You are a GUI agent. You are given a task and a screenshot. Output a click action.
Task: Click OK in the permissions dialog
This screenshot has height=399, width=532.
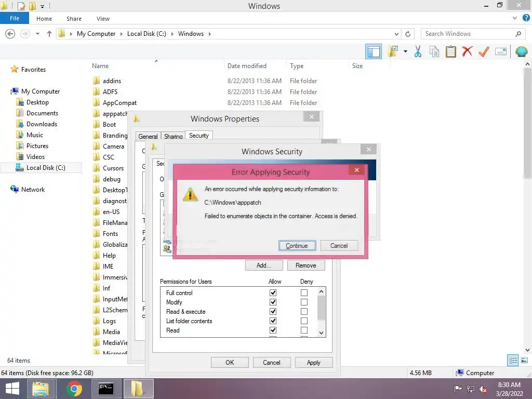[230, 362]
